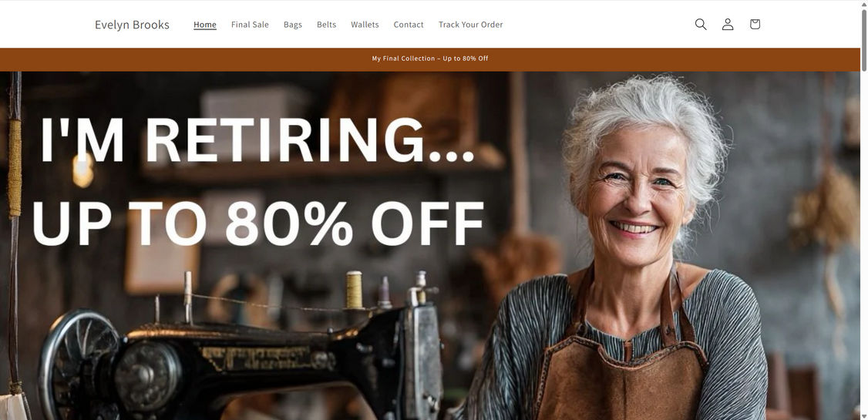Open the account login icon
The width and height of the screenshot is (868, 420).
[x=728, y=25]
